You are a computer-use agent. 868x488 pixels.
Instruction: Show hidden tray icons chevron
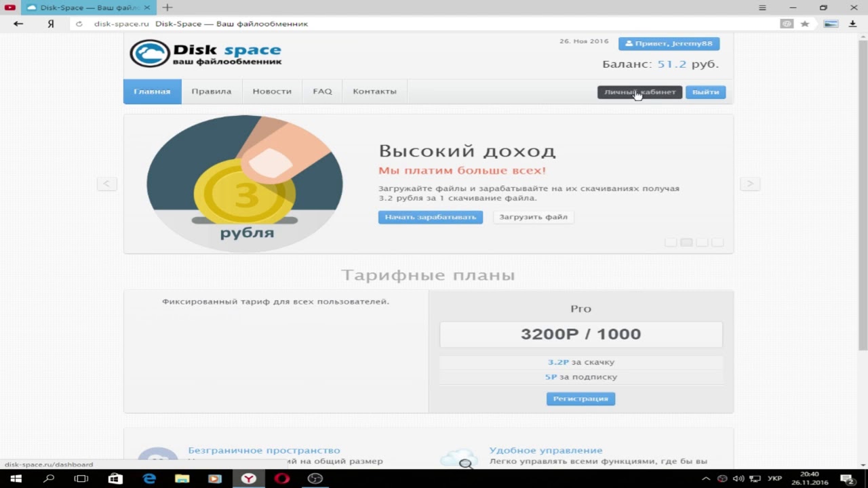[x=706, y=479]
